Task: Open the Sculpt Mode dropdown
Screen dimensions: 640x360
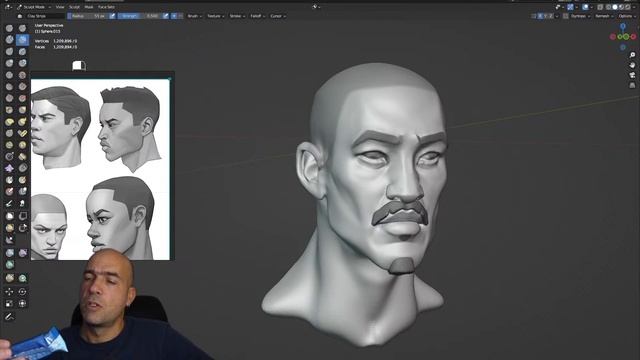Action: click(34, 7)
